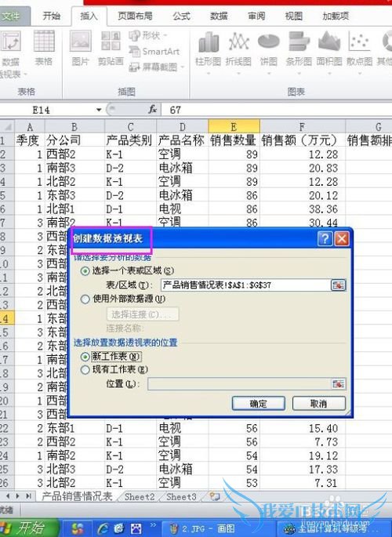Switch to the Add-ins (加载项) tab

tap(336, 16)
